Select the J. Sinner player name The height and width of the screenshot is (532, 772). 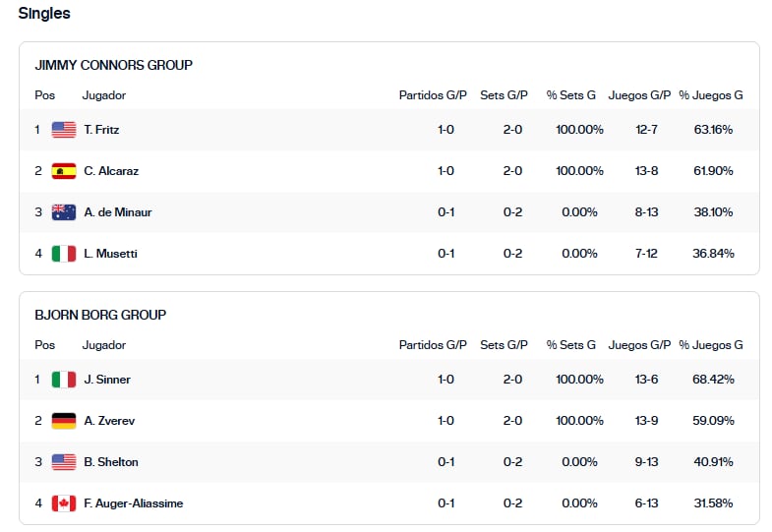(107, 380)
